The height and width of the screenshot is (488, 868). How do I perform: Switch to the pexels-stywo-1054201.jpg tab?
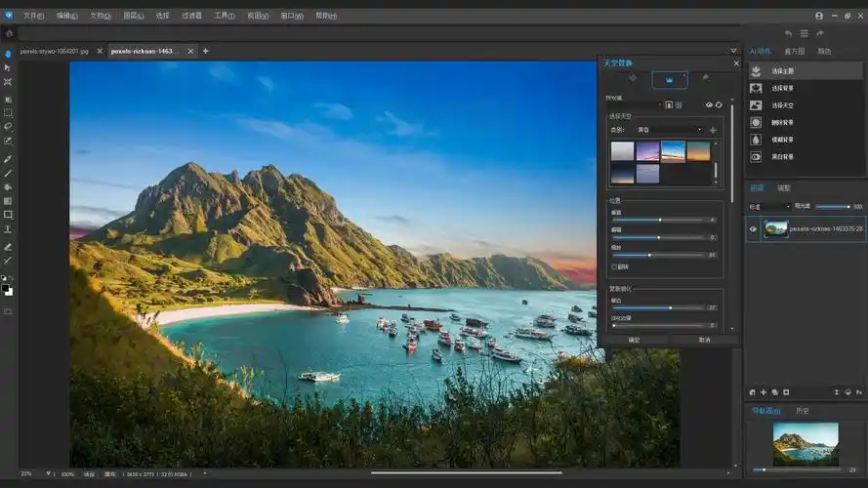click(56, 51)
